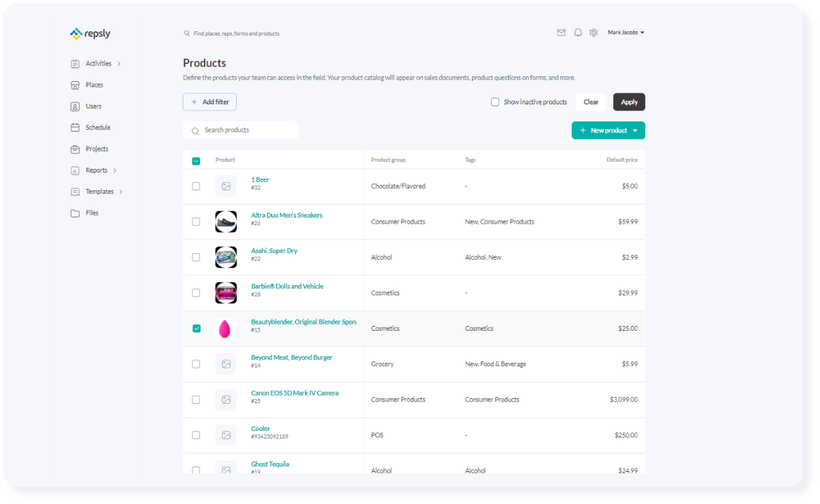Viewport: 820px width, 504px height.
Task: Click the Altra Duo sneakers thumbnail
Action: (226, 222)
